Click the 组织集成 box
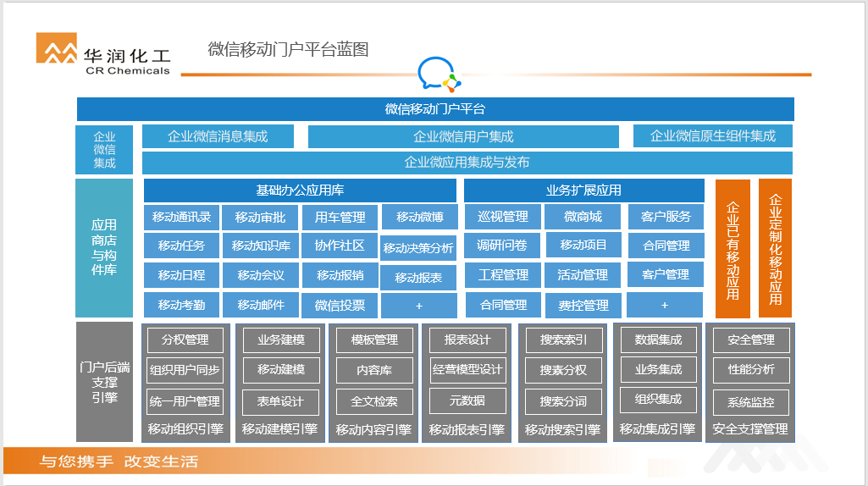Image resolution: width=868 pixels, height=486 pixels. [x=658, y=400]
